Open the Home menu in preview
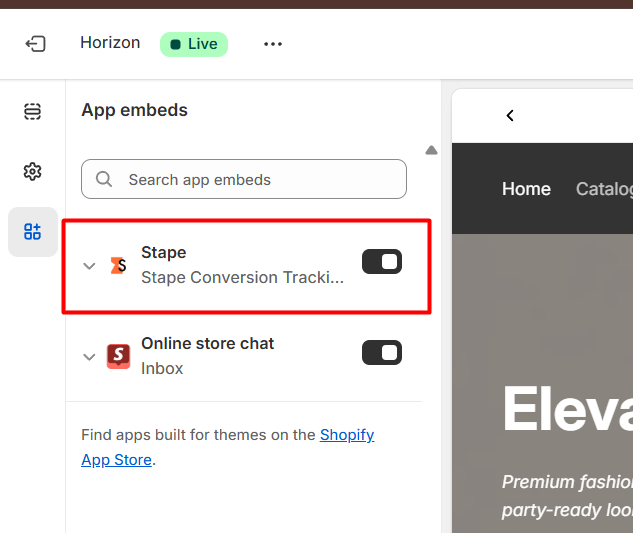This screenshot has height=533, width=633. click(526, 189)
